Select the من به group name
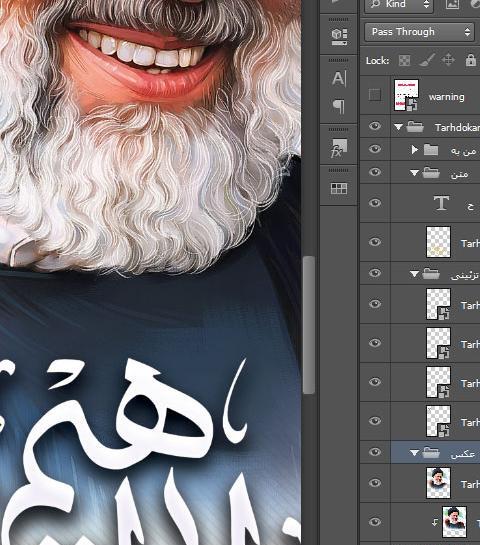480x545 pixels. coord(463,151)
